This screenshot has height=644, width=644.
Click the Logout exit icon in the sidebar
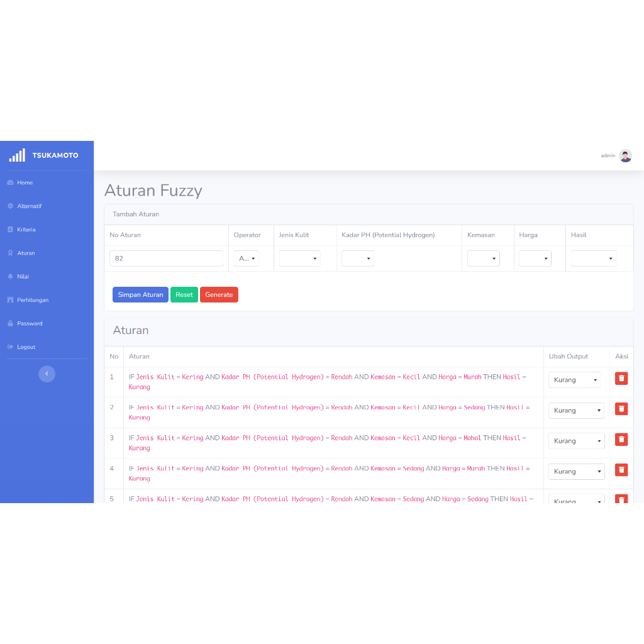[10, 347]
